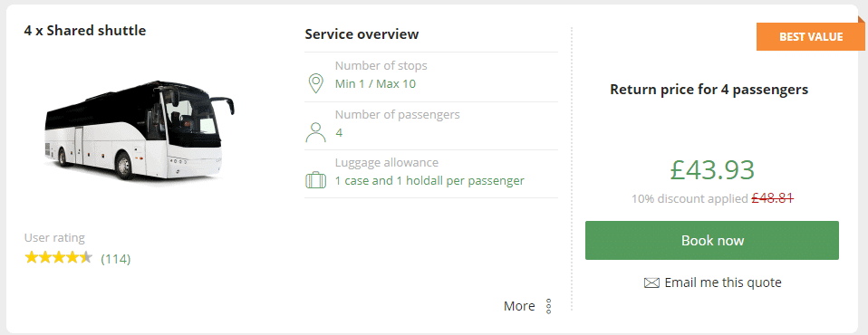Click the crossed-out £48.81 original price
Viewport: 868px width, 335px height.
pyautogui.click(x=772, y=198)
